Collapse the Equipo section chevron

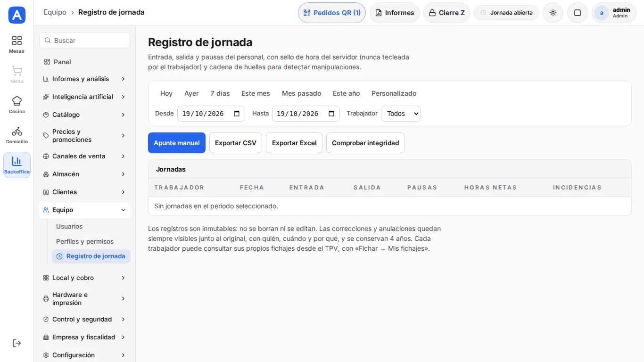pyautogui.click(x=123, y=210)
